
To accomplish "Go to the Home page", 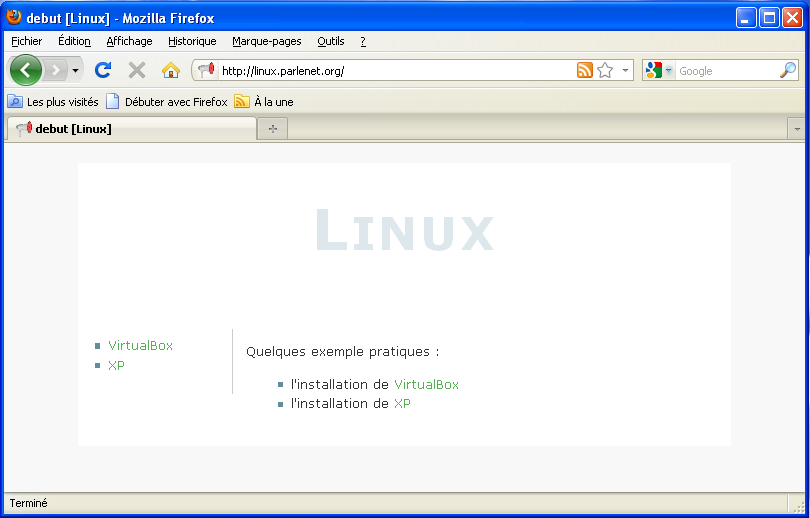I will pyautogui.click(x=171, y=70).
